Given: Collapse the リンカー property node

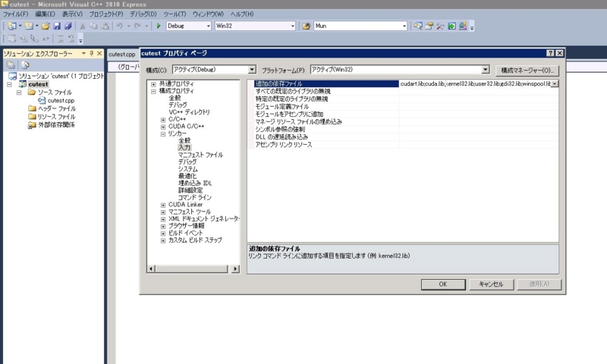Looking at the screenshot, I should pos(163,133).
